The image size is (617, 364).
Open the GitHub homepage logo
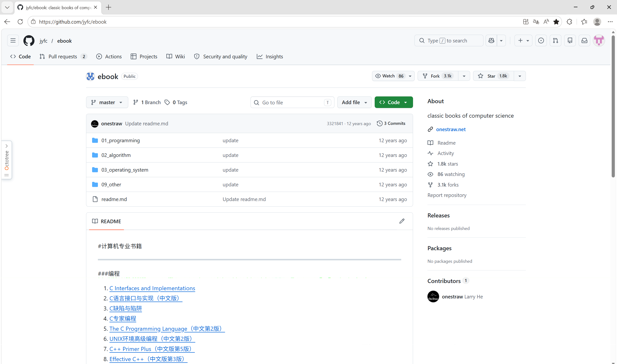(x=29, y=41)
